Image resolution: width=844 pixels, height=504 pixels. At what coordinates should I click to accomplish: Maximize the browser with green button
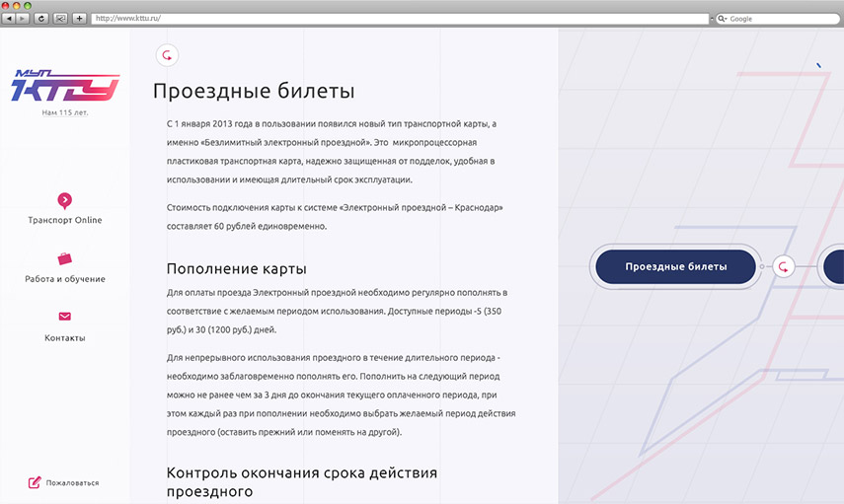(x=28, y=5)
